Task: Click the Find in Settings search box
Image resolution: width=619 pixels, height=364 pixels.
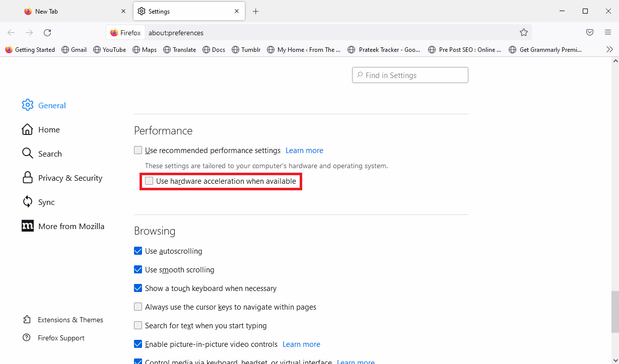Action: 409,75
